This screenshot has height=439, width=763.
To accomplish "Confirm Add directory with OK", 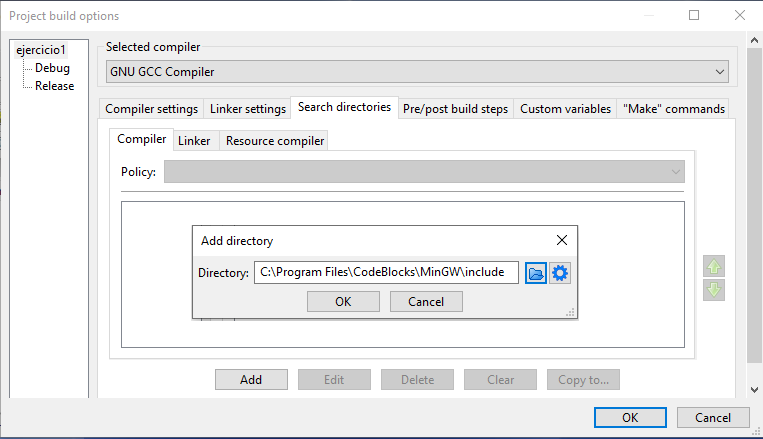I will (x=343, y=301).
